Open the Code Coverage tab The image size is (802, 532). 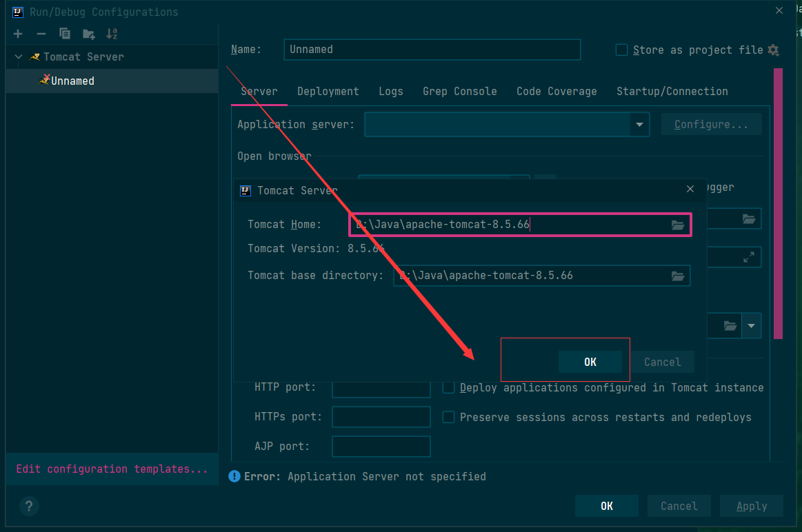click(557, 92)
